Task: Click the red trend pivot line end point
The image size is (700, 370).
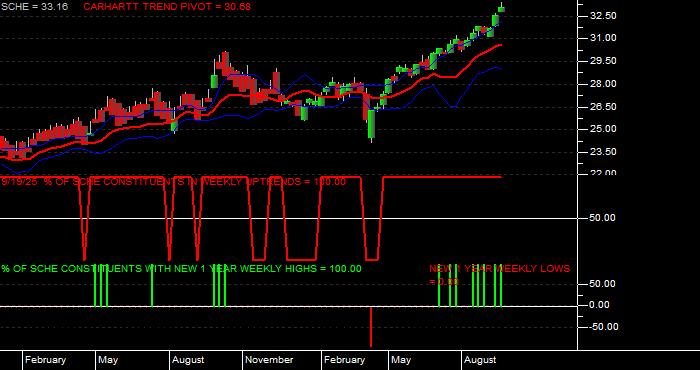Action: pyautogui.click(x=500, y=45)
